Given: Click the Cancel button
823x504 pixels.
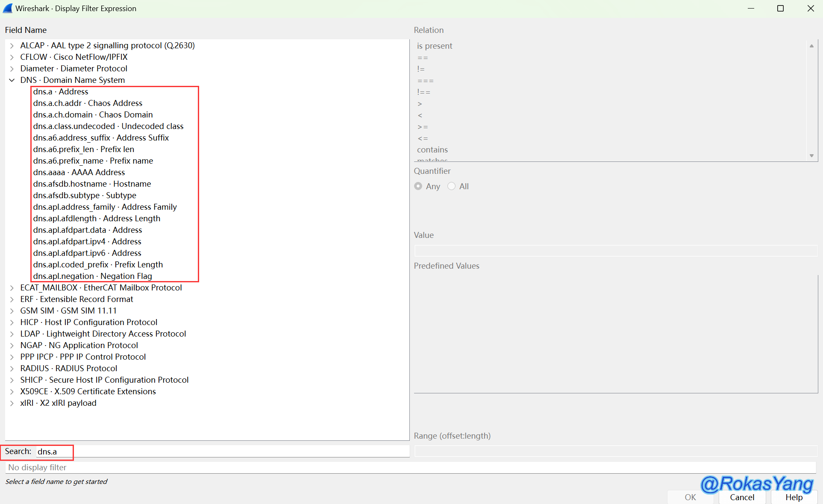Looking at the screenshot, I should [x=742, y=497].
